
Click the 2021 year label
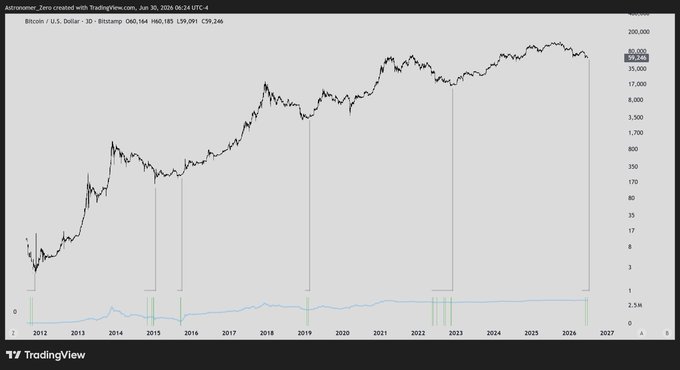(x=380, y=333)
